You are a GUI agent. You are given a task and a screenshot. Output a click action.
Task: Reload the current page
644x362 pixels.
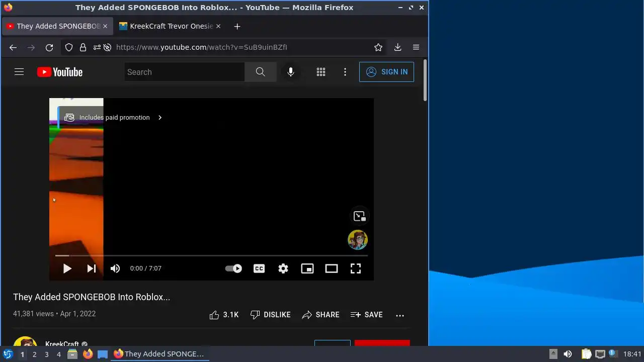pos(49,47)
